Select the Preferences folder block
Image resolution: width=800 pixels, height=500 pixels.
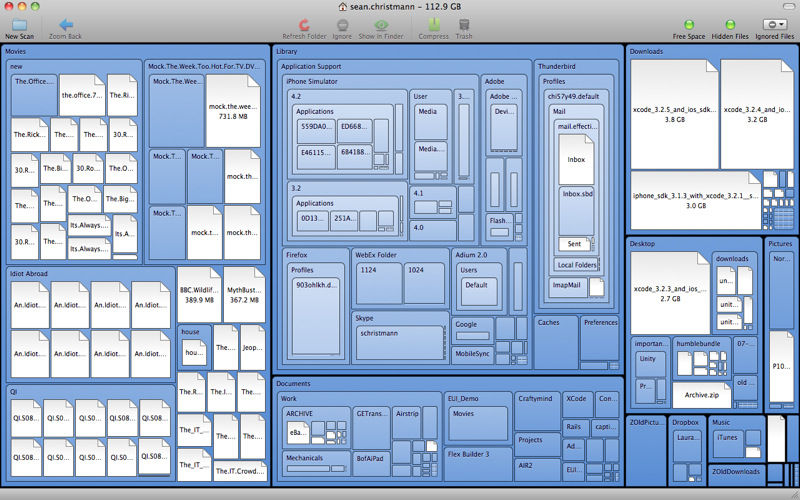pyautogui.click(x=599, y=338)
